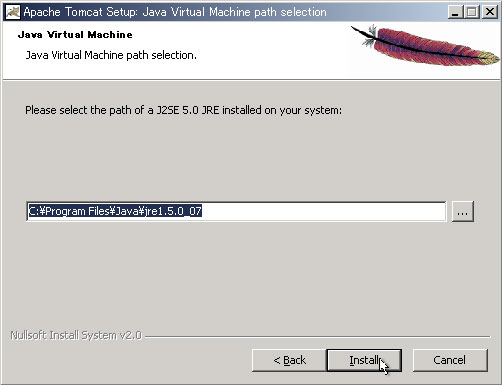Screen dimensions: 502x385
Task: Click the Tomcat setup icon in title bar
Action: (13, 12)
